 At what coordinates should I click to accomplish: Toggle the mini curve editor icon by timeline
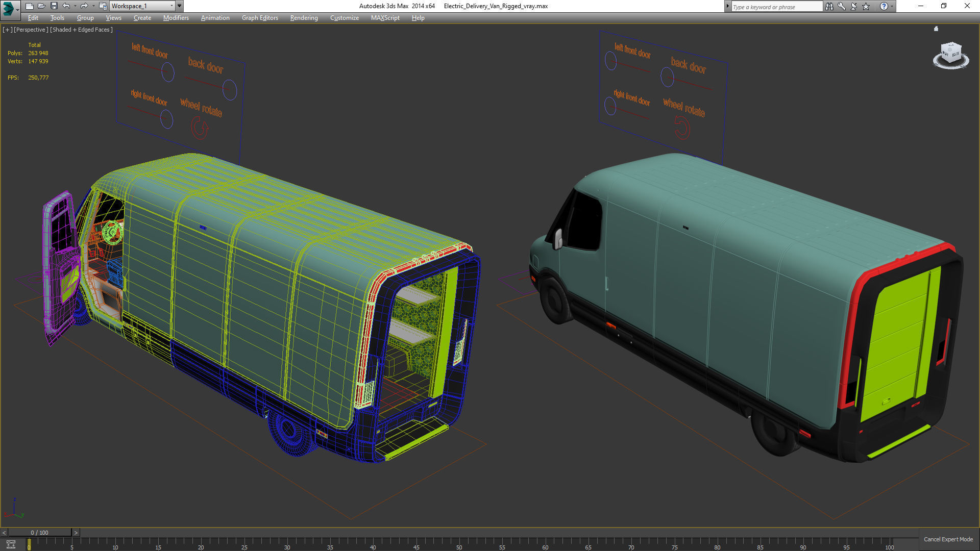coord(11,544)
